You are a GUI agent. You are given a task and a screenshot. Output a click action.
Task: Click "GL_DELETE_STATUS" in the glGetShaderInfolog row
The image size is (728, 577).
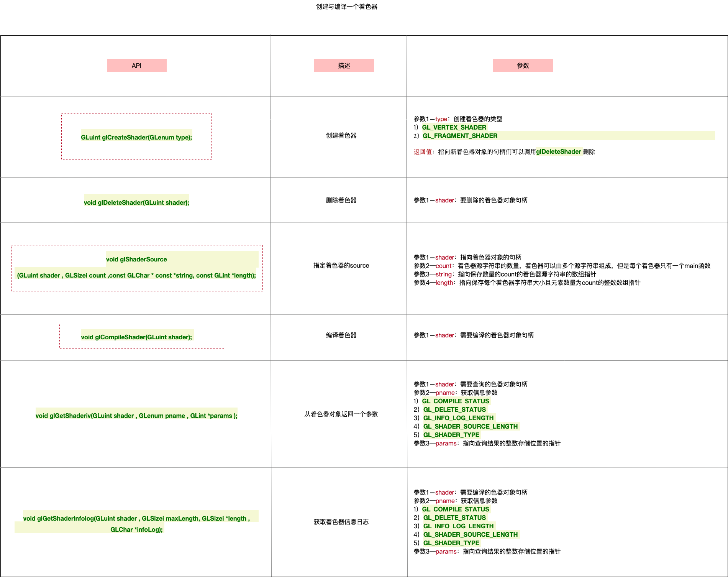454,518
